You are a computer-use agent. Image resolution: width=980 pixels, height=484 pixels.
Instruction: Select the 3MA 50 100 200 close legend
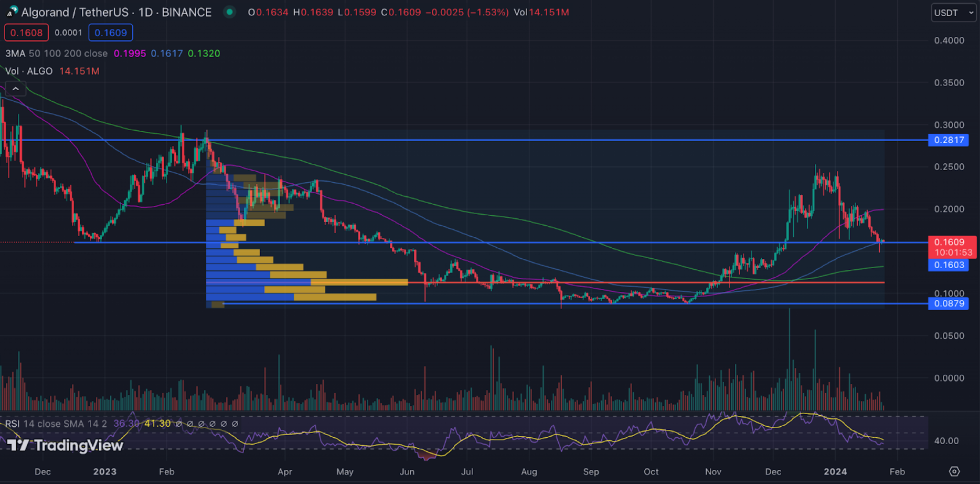tap(57, 54)
